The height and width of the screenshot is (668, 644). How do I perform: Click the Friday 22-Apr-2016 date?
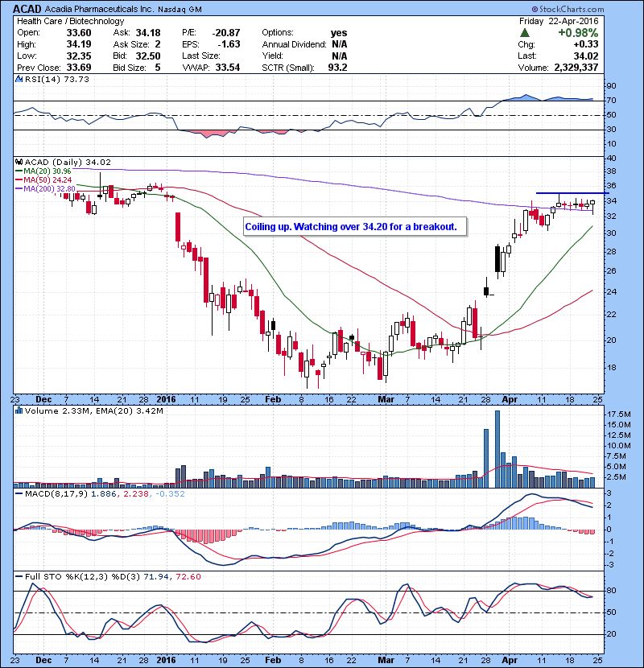click(559, 21)
